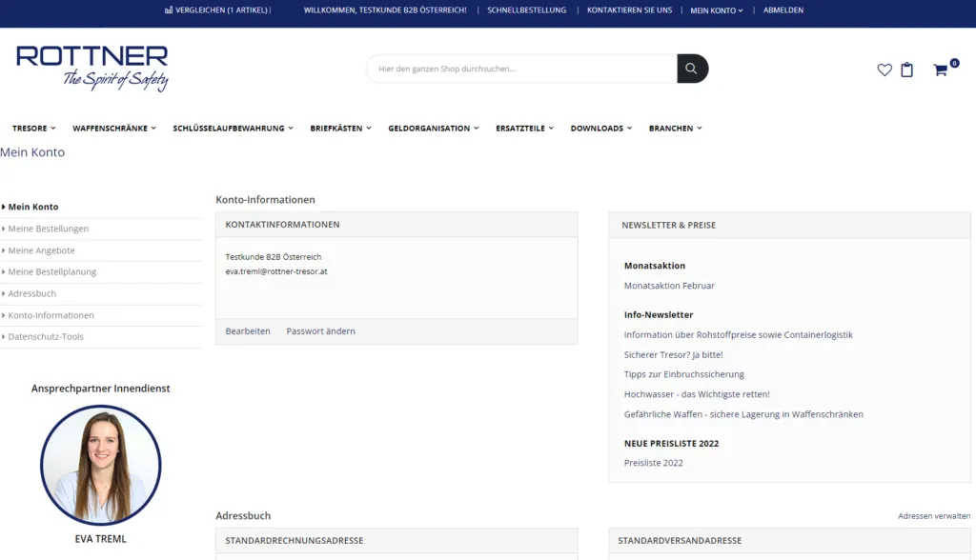
Task: Click the EVA TREML name caption
Action: coord(101,539)
